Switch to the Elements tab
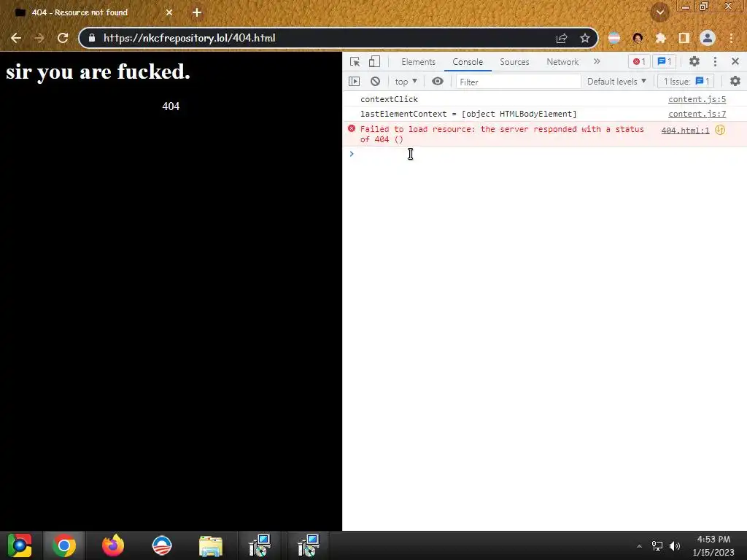 click(x=418, y=62)
